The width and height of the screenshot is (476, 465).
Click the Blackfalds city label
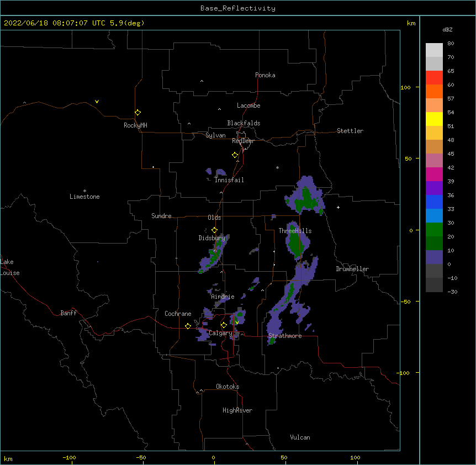(x=244, y=123)
